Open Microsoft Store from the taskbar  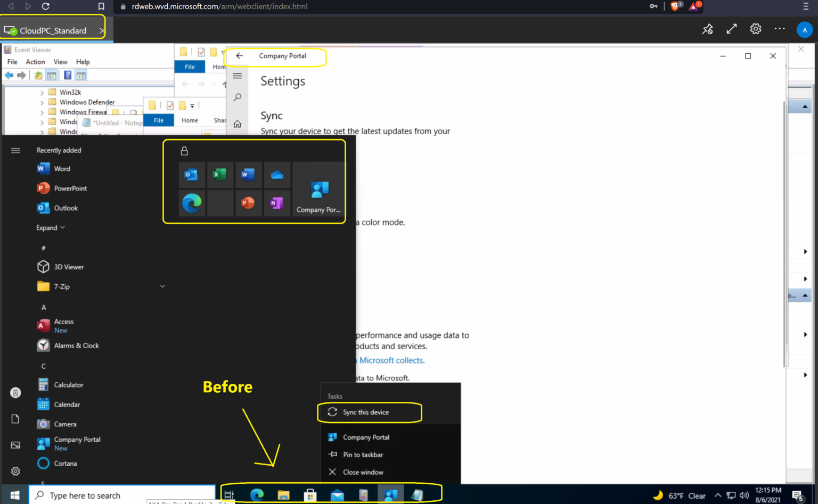310,495
